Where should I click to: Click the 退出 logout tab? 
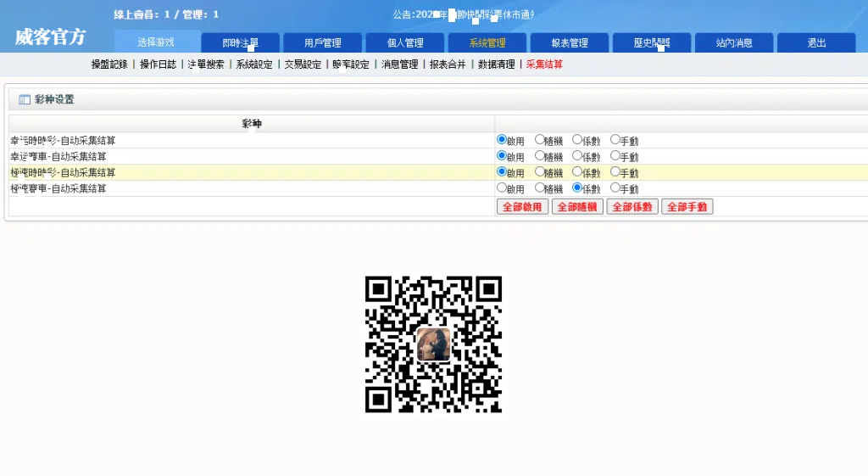(x=816, y=42)
